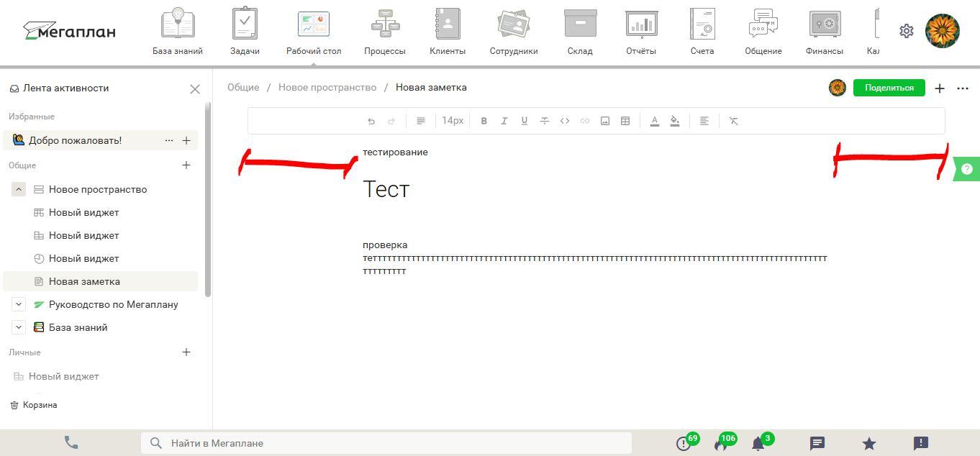This screenshot has width=980, height=456.
Task: Open the Процессы module
Action: tap(385, 32)
